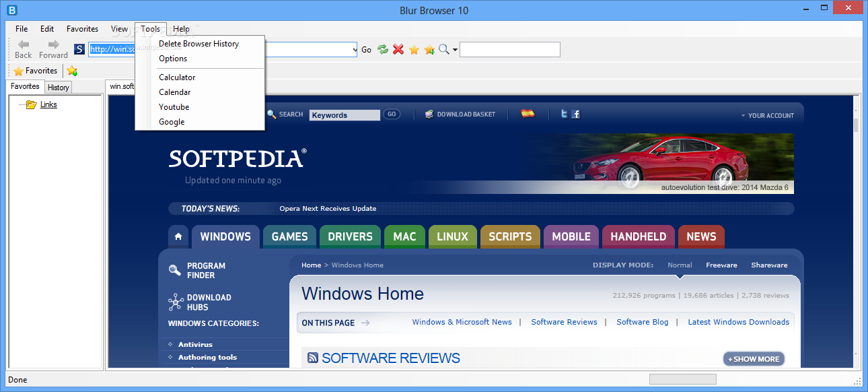Open the Links favorites folder
The height and width of the screenshot is (392, 868).
[x=48, y=104]
